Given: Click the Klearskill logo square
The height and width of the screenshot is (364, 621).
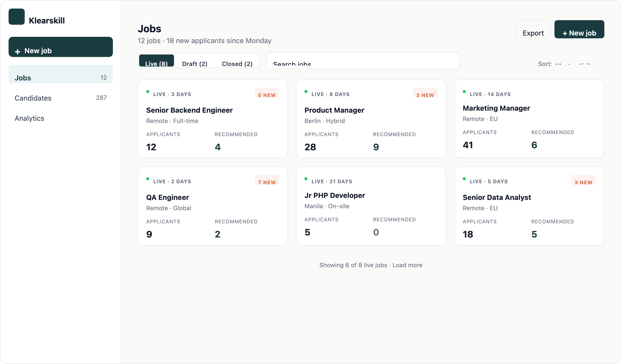Looking at the screenshot, I should click(17, 17).
